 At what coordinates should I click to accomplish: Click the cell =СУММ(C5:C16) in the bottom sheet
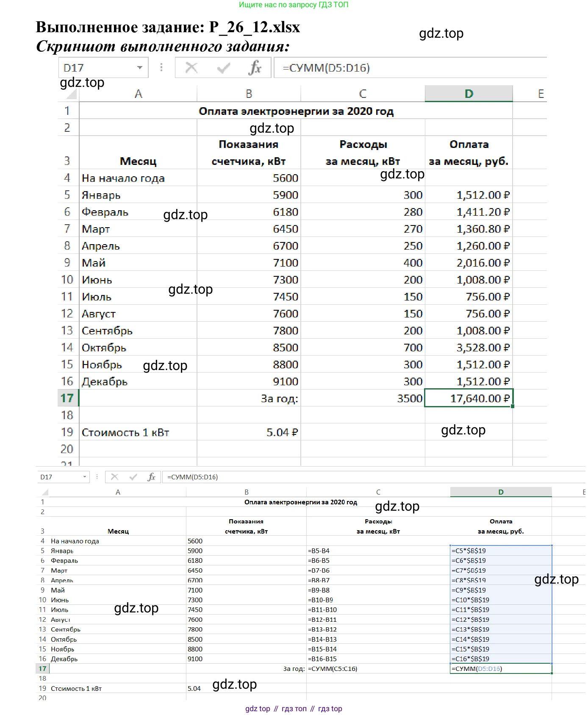(378, 668)
